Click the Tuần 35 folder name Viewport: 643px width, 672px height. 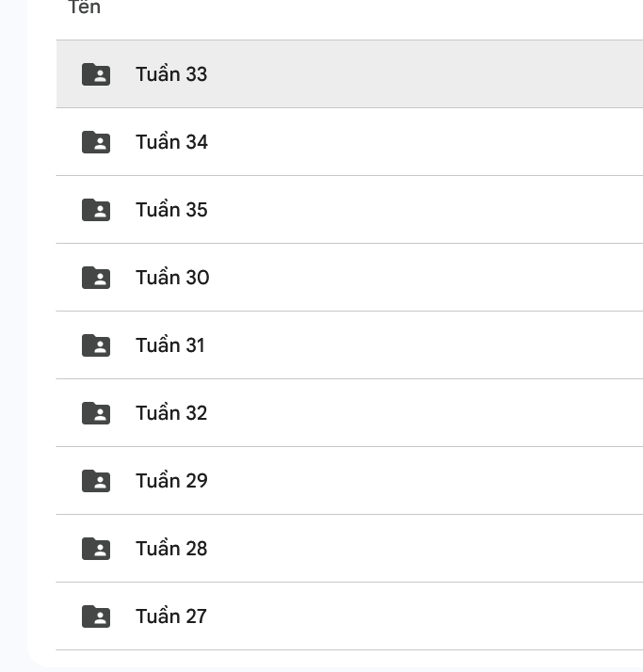pyautogui.click(x=171, y=210)
